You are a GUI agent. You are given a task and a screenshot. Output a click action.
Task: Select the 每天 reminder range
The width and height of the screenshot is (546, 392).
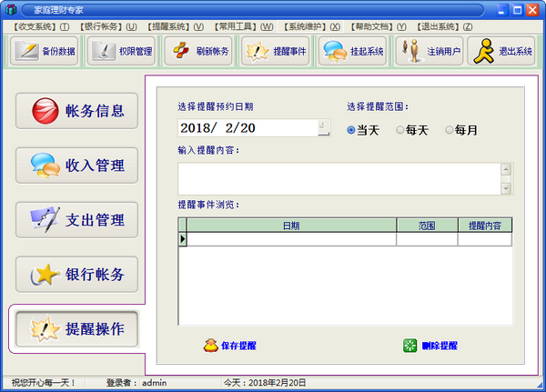point(400,131)
